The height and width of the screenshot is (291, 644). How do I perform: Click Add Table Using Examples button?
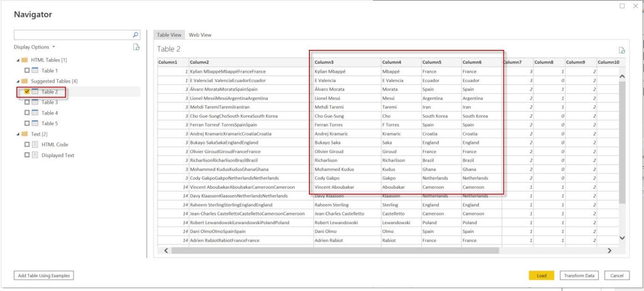tap(44, 276)
